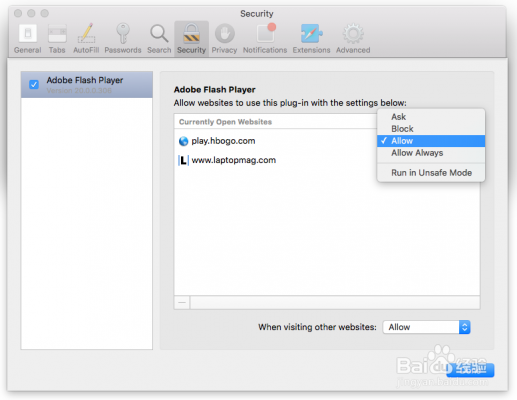Click the Currently Open Websites header
Screen dimensions: 517x400
pyautogui.click(x=225, y=122)
